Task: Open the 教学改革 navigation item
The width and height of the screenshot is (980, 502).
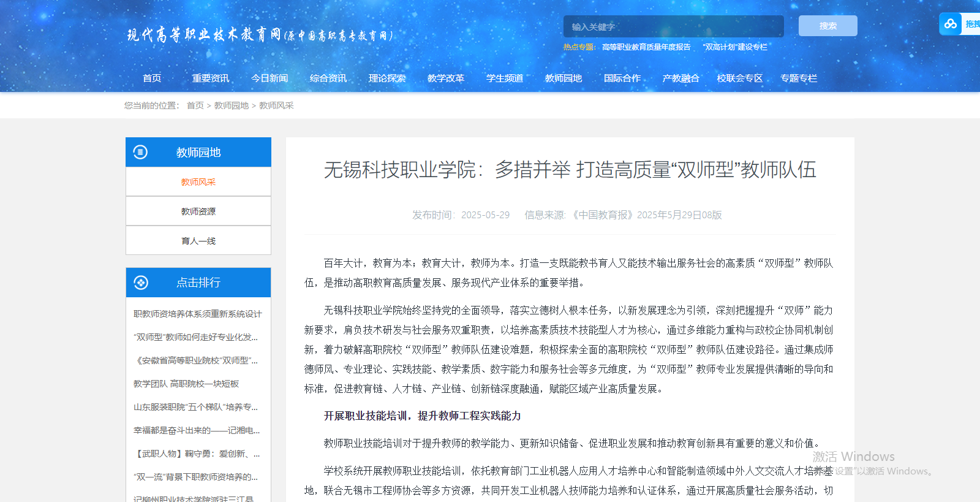Action: point(446,78)
